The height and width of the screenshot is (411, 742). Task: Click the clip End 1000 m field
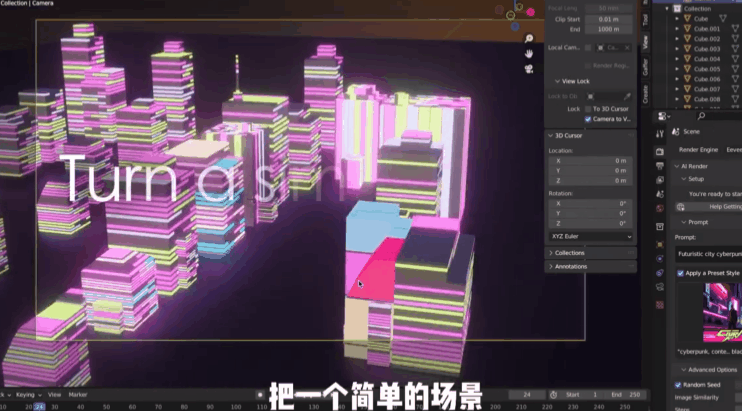click(x=609, y=29)
